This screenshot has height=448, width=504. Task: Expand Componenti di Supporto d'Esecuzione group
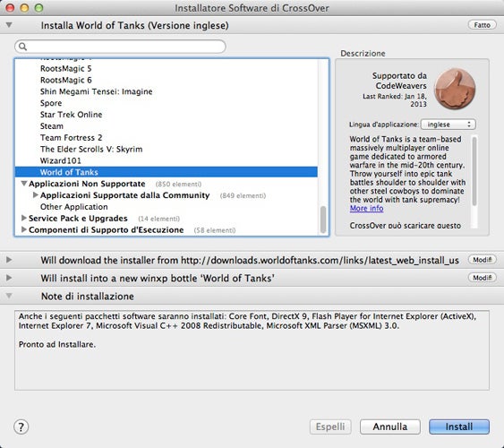pos(24,229)
